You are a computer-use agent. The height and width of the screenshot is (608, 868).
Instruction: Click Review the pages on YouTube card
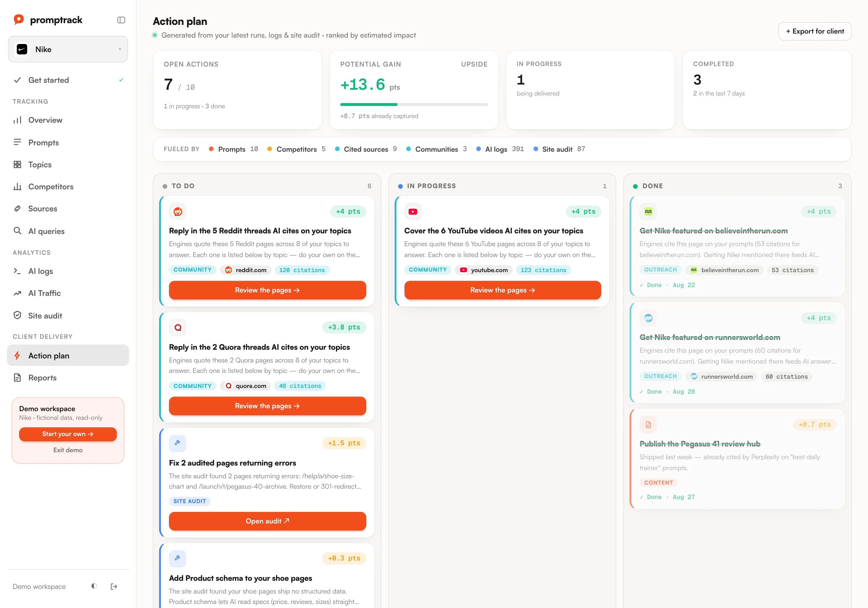[502, 290]
